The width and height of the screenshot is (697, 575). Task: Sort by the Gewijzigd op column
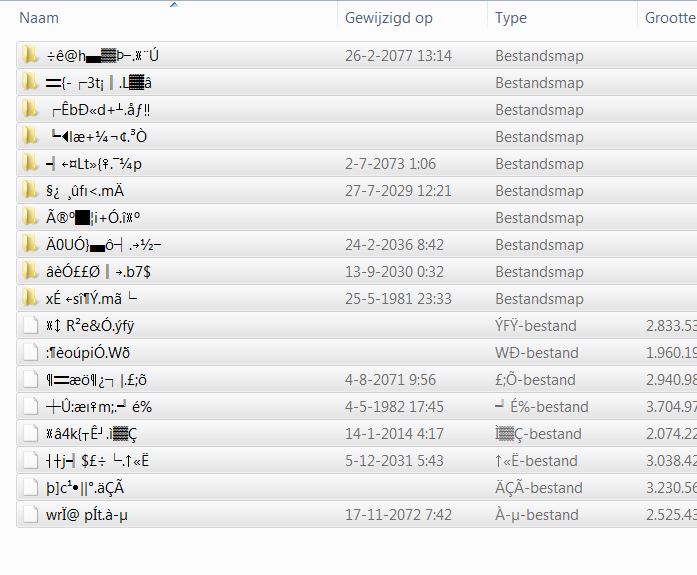pos(389,18)
